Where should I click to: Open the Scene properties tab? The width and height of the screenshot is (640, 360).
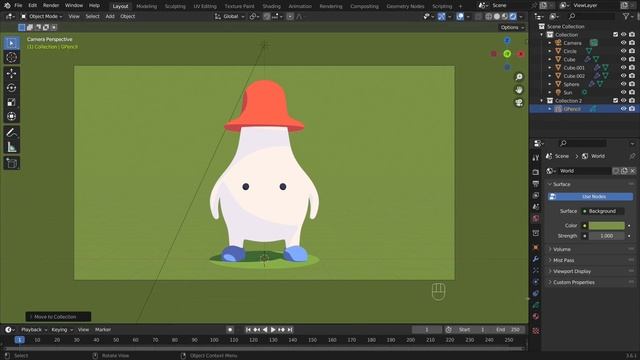[x=536, y=207]
